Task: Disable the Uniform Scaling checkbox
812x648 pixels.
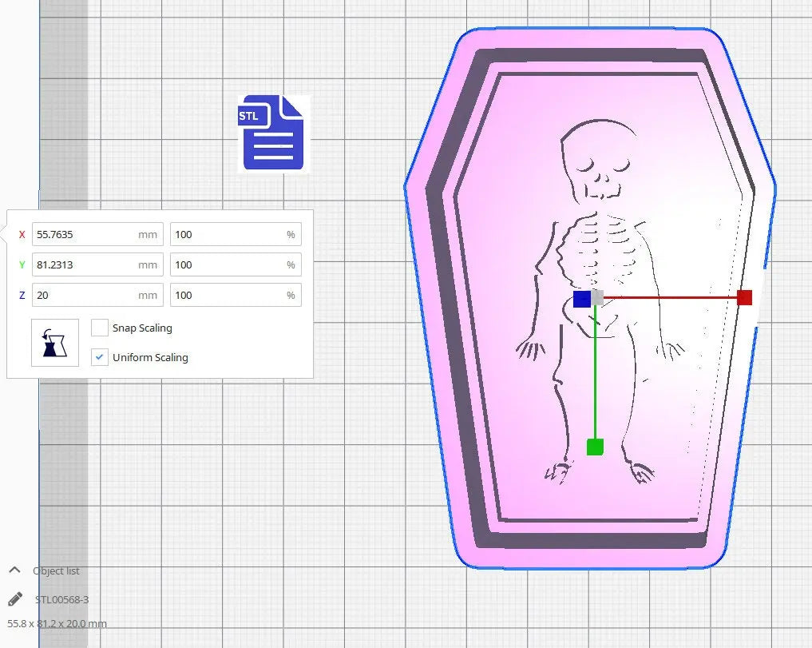Action: point(100,357)
